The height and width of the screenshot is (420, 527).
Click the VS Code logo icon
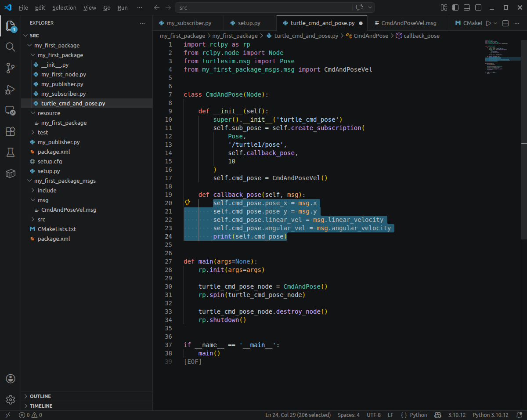point(7,7)
